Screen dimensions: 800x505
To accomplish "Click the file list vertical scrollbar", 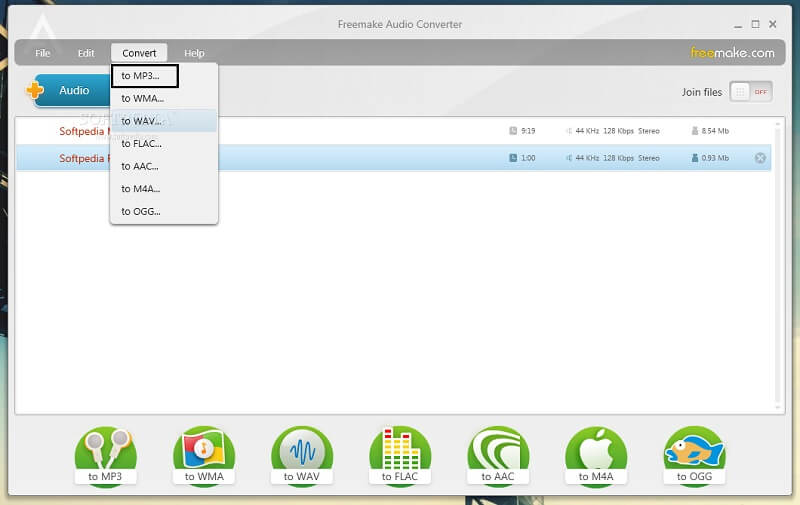I will (x=778, y=265).
